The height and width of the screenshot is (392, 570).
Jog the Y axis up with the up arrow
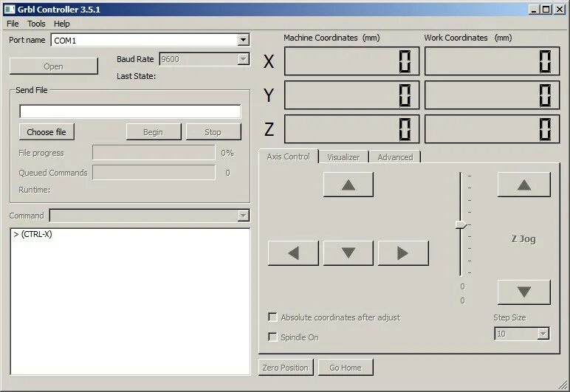(x=348, y=185)
